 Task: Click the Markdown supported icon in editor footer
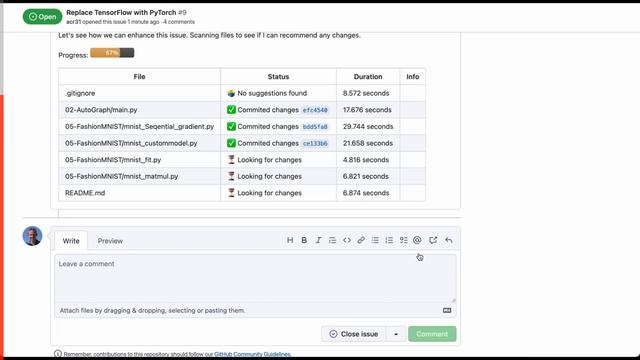447,311
